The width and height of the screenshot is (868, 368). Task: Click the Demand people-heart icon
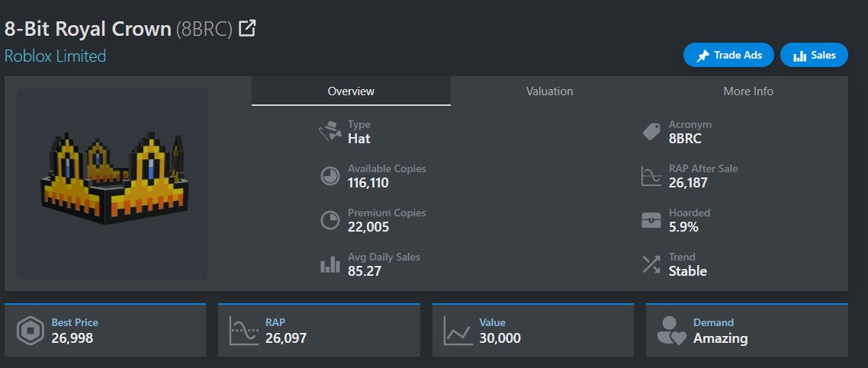[671, 331]
